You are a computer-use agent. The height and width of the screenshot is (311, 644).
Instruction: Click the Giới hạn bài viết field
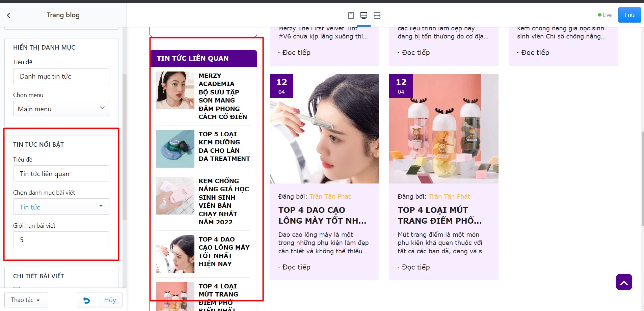click(61, 239)
